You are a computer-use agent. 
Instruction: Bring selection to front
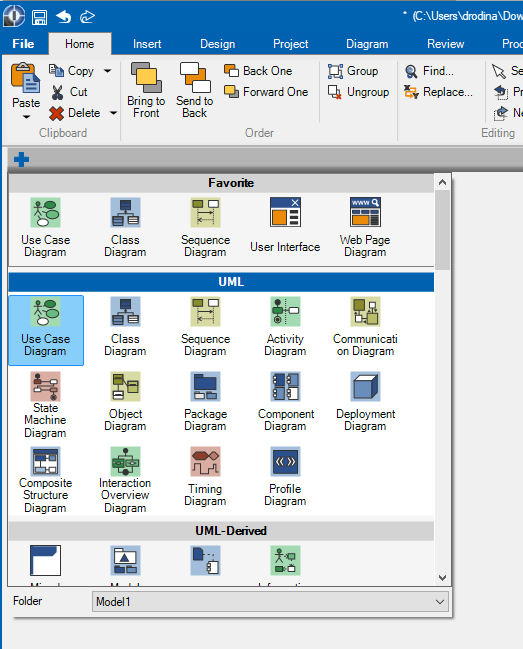[x=146, y=90]
